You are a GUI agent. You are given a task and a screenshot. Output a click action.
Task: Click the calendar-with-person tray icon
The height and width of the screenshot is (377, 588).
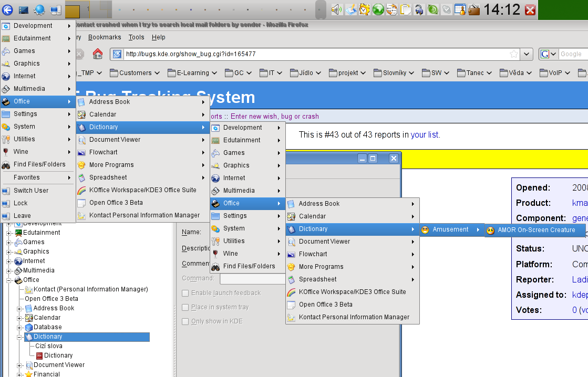(460, 10)
